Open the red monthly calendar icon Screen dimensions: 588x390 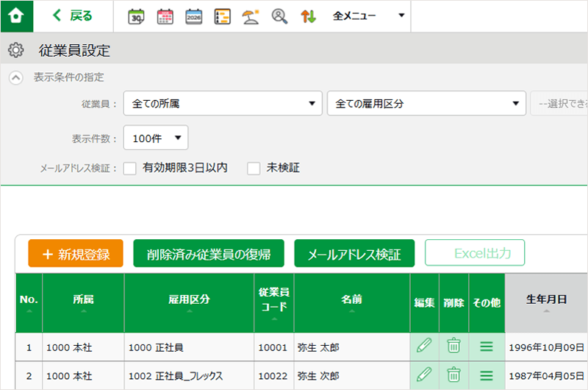pyautogui.click(x=165, y=16)
